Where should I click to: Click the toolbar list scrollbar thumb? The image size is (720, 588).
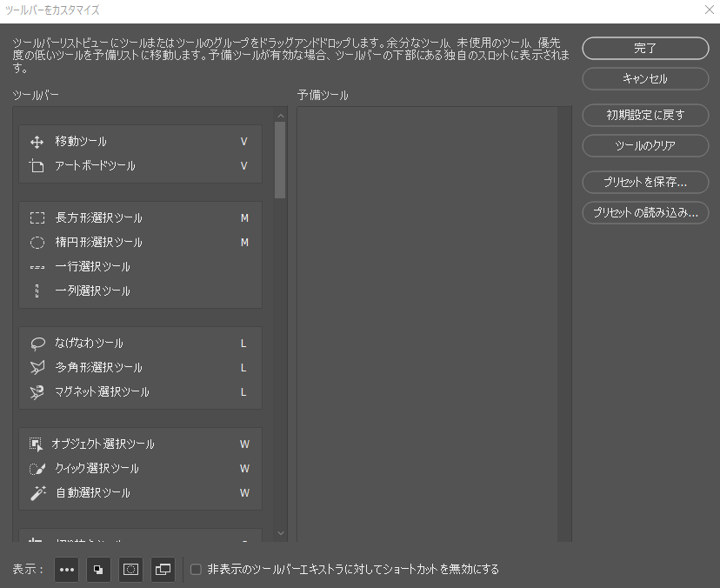point(280,160)
